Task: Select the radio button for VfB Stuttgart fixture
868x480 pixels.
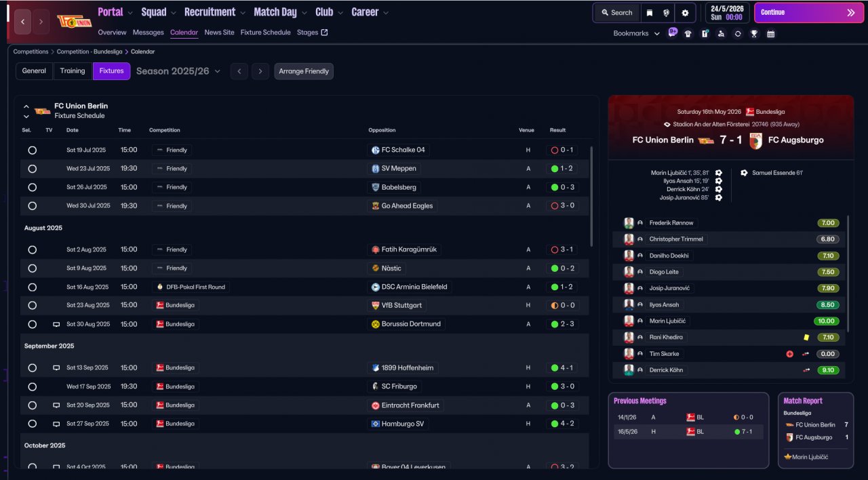Action: point(32,306)
